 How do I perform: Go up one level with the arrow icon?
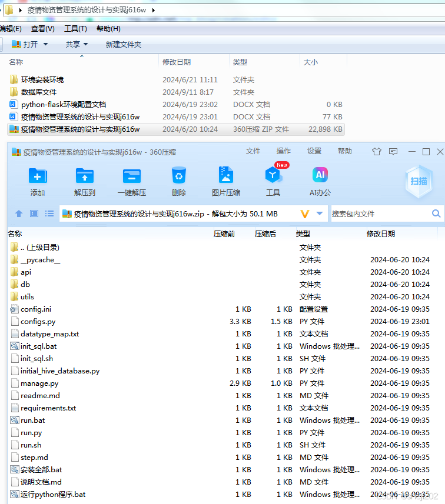tap(19, 213)
